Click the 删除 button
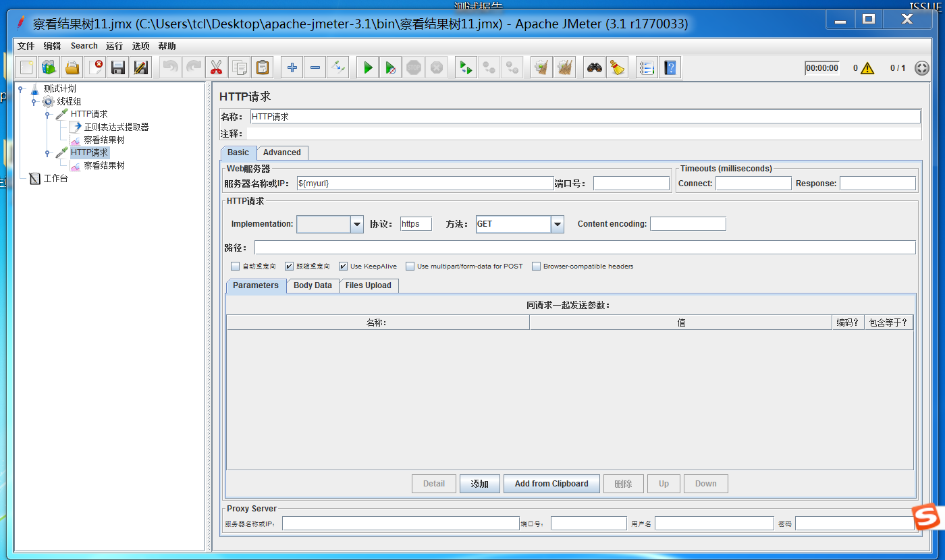This screenshot has width=945, height=560. pos(623,484)
